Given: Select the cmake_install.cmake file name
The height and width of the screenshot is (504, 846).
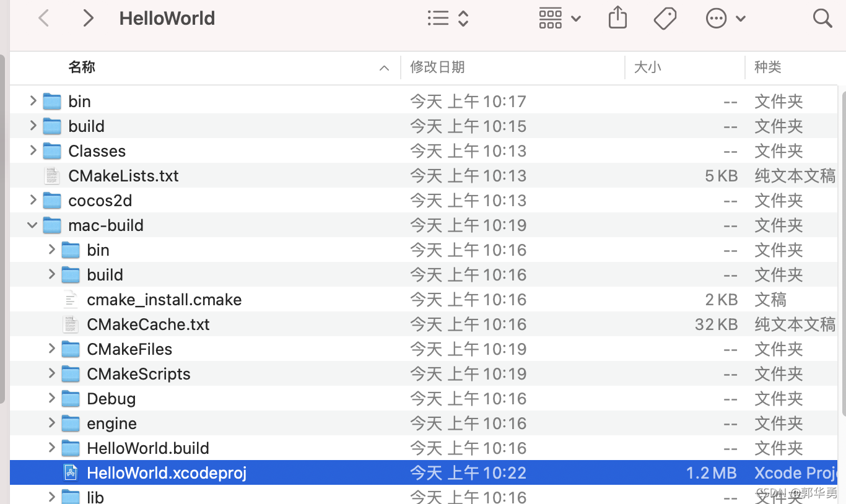Looking at the screenshot, I should click(x=164, y=300).
